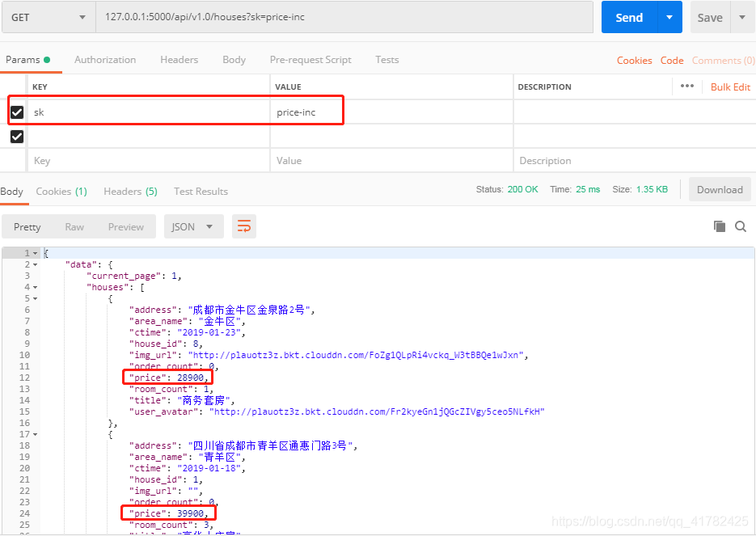Open the Comments (0) link
The image size is (756, 536).
[x=723, y=61]
